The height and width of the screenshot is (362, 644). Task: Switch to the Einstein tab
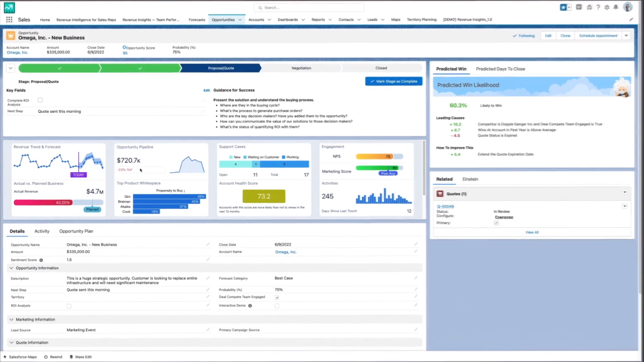click(x=470, y=180)
